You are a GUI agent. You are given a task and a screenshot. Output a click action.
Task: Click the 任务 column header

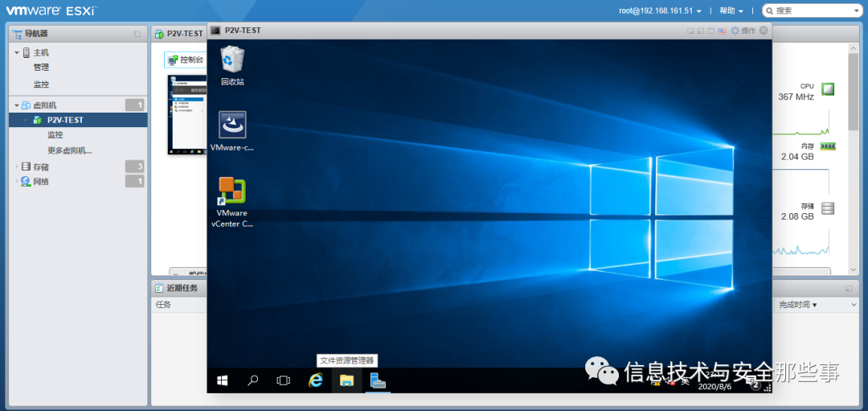pos(163,305)
